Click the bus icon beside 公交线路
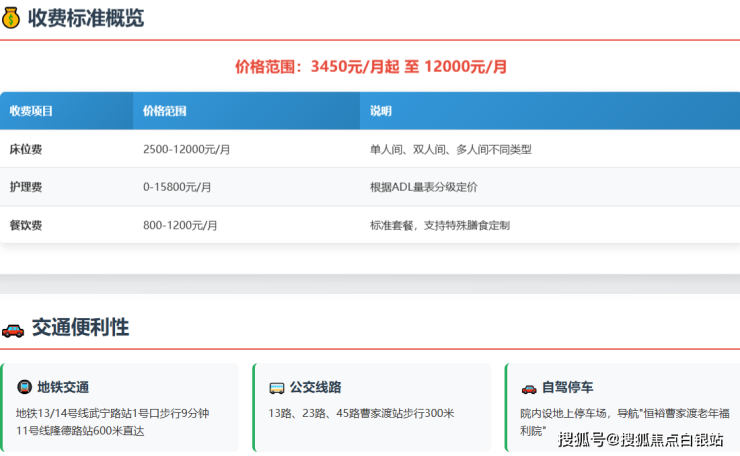 277,387
